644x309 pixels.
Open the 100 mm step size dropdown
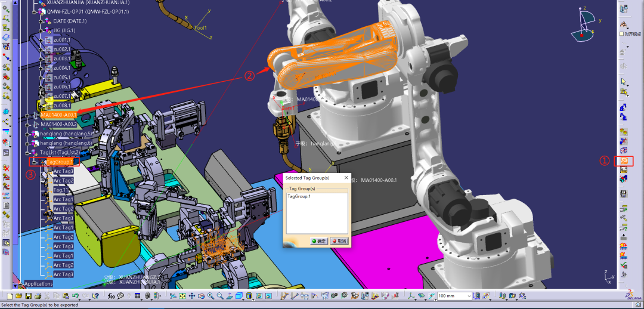(x=469, y=296)
